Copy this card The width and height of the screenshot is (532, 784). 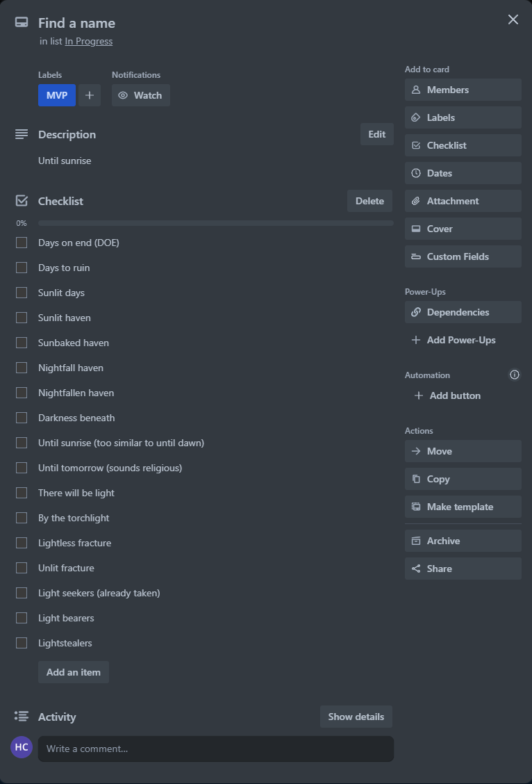coord(463,478)
